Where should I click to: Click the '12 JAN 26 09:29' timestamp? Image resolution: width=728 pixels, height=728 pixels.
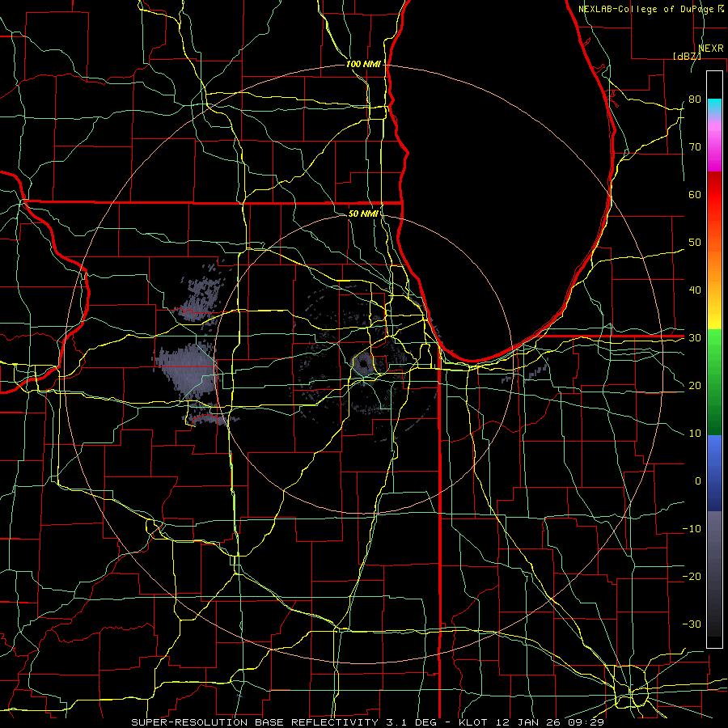pyautogui.click(x=550, y=722)
